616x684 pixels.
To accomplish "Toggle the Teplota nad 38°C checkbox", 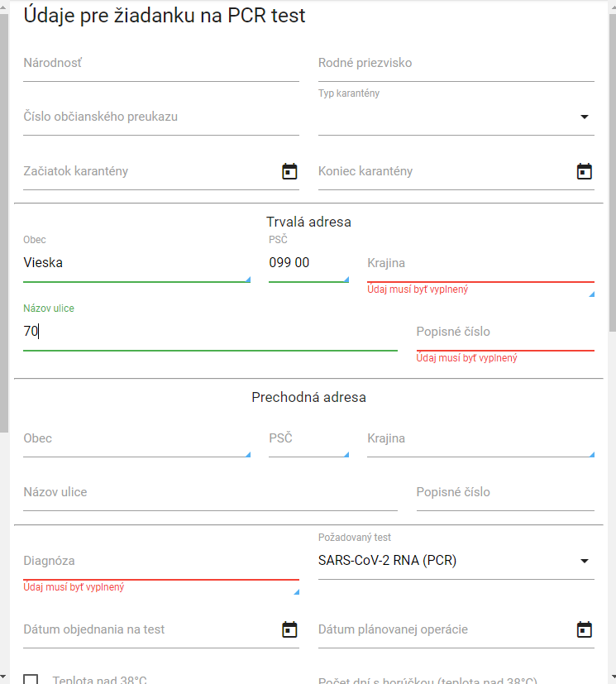I will (31, 680).
